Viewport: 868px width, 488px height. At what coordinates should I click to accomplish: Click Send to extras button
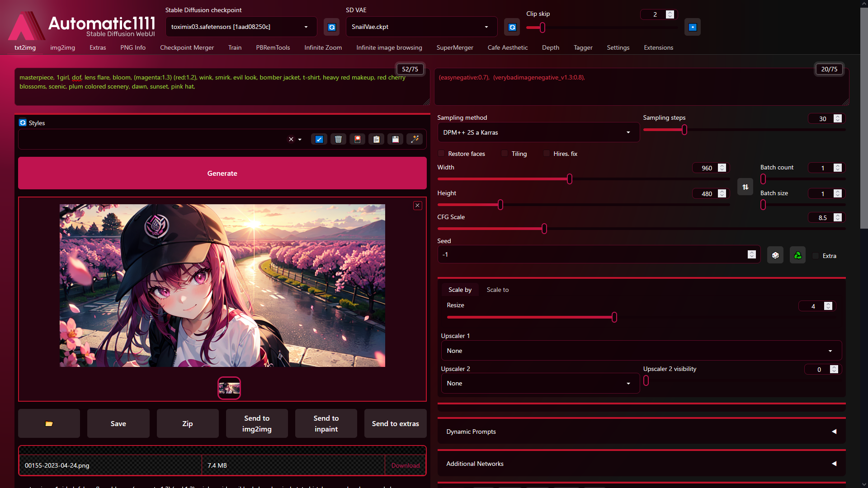[x=395, y=423]
